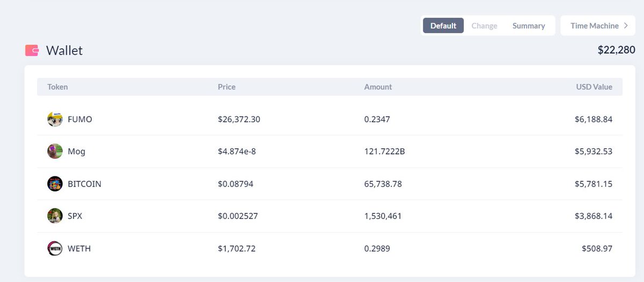Screen dimensions: 644x282
Task: Click the WETH token name
Action: pos(79,248)
